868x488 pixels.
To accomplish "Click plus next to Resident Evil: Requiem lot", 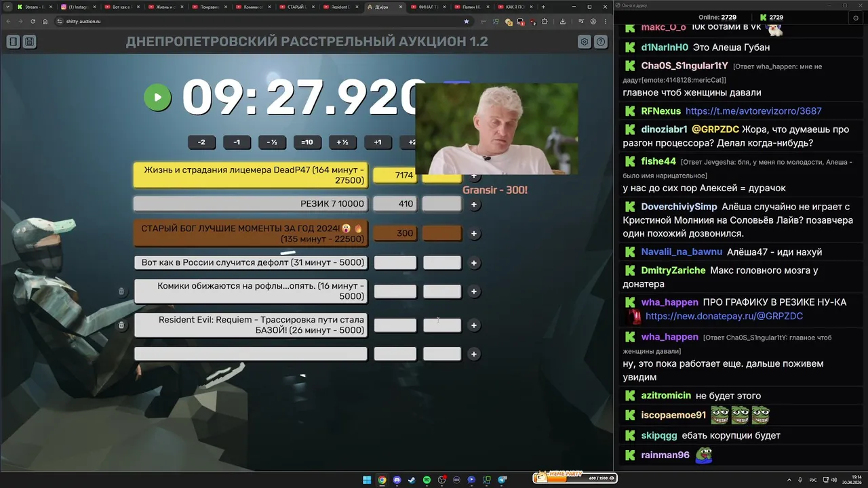I will (x=474, y=325).
